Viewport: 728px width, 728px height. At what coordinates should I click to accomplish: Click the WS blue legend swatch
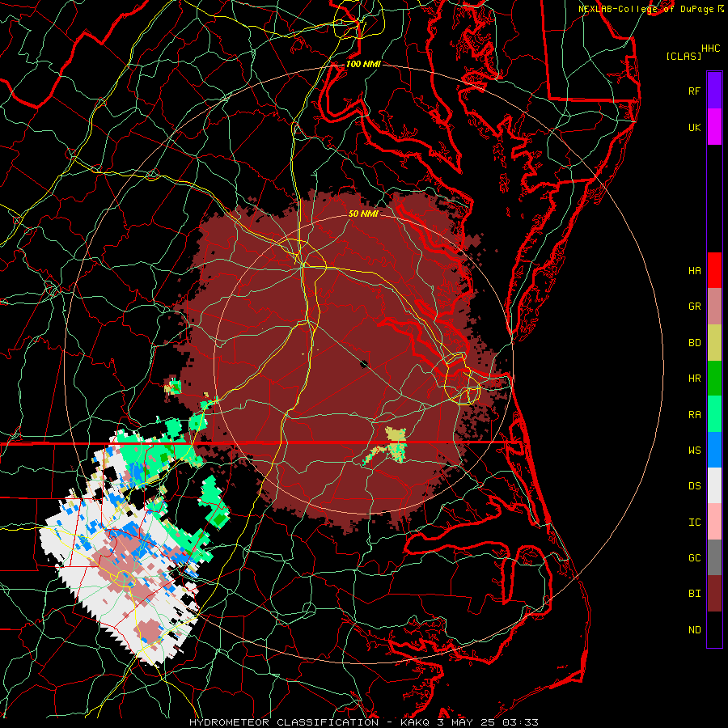click(x=714, y=450)
